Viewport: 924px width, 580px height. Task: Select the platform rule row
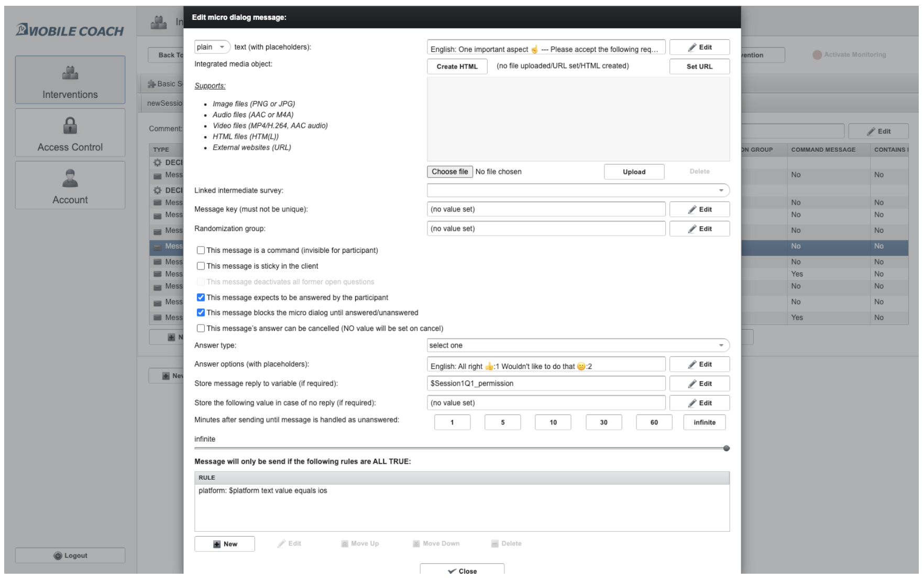pos(263,490)
